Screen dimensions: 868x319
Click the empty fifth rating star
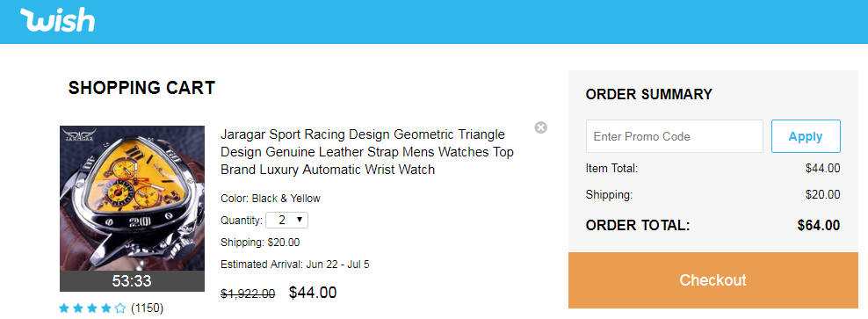[120, 308]
